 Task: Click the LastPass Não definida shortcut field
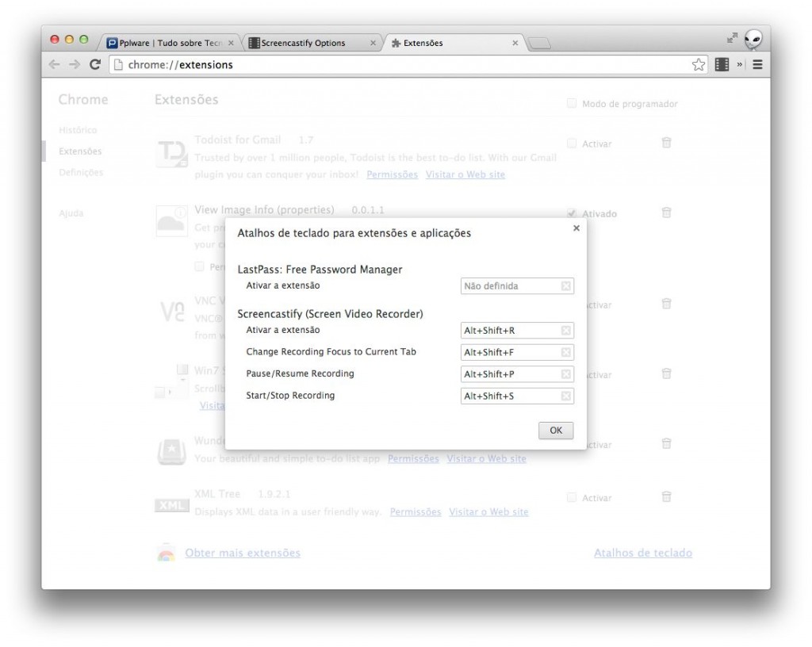517,285
